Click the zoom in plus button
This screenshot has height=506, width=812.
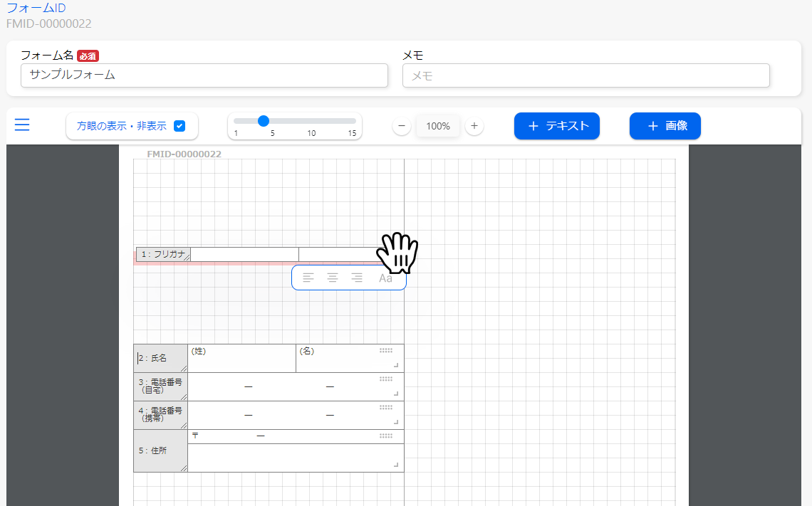(474, 126)
